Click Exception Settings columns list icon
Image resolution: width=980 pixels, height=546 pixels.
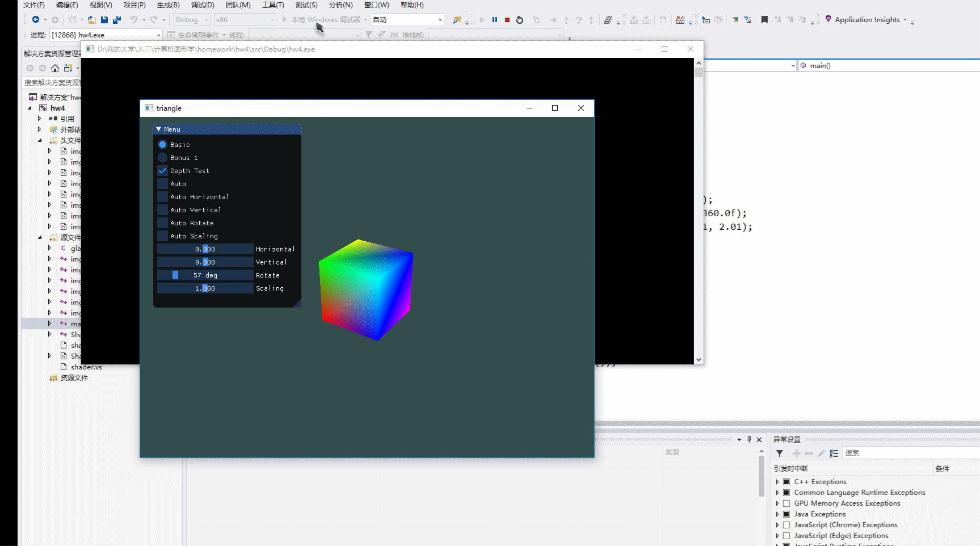click(x=834, y=453)
